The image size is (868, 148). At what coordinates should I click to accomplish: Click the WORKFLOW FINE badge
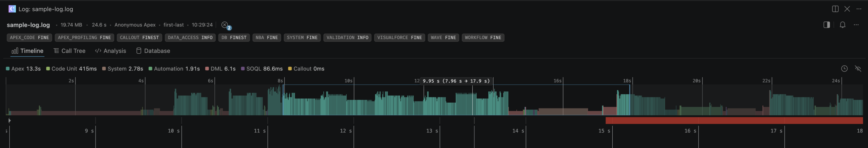483,38
